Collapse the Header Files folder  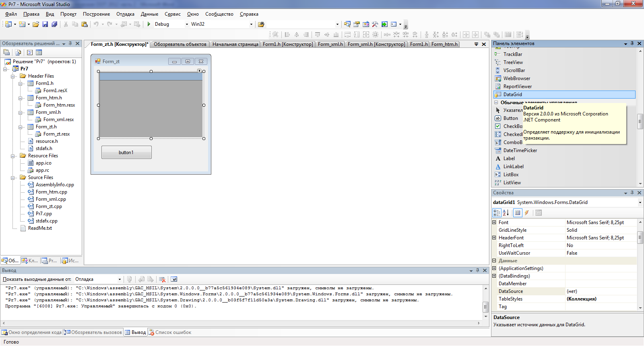pos(13,76)
